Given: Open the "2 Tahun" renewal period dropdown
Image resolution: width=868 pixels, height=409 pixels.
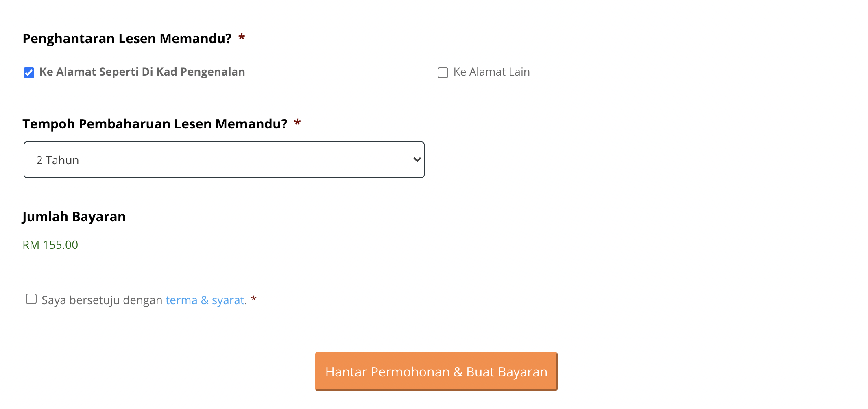Looking at the screenshot, I should 224,160.
